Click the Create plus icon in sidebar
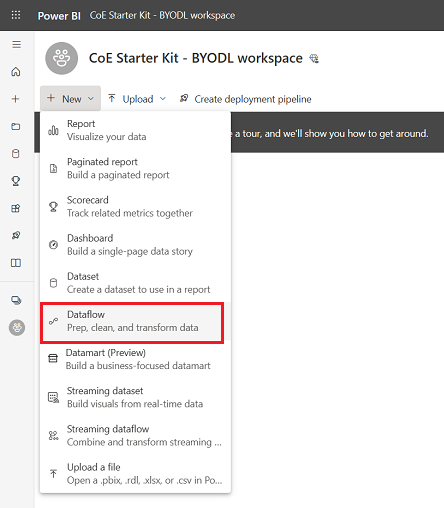 point(16,99)
